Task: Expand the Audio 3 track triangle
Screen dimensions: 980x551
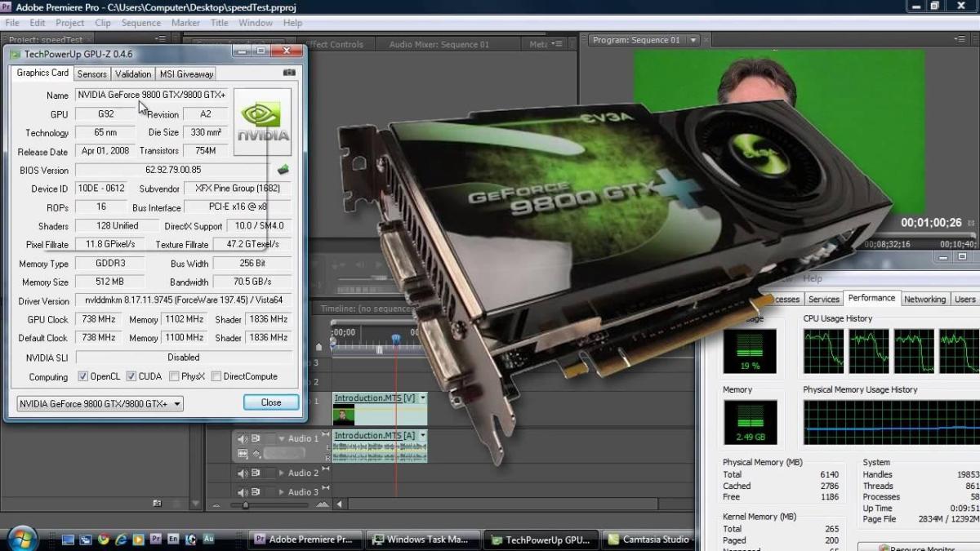Action: (282, 491)
